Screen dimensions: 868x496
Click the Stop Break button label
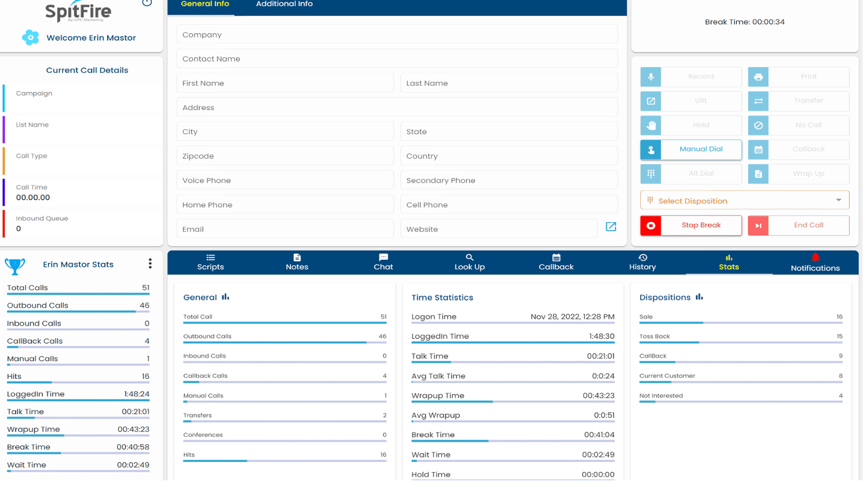coord(701,225)
